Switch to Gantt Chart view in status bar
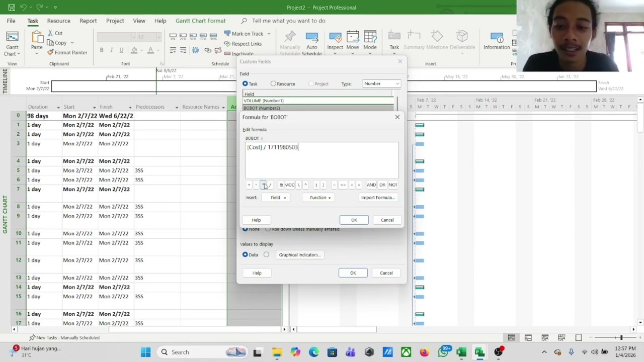644x362 pixels. [x=511, y=337]
